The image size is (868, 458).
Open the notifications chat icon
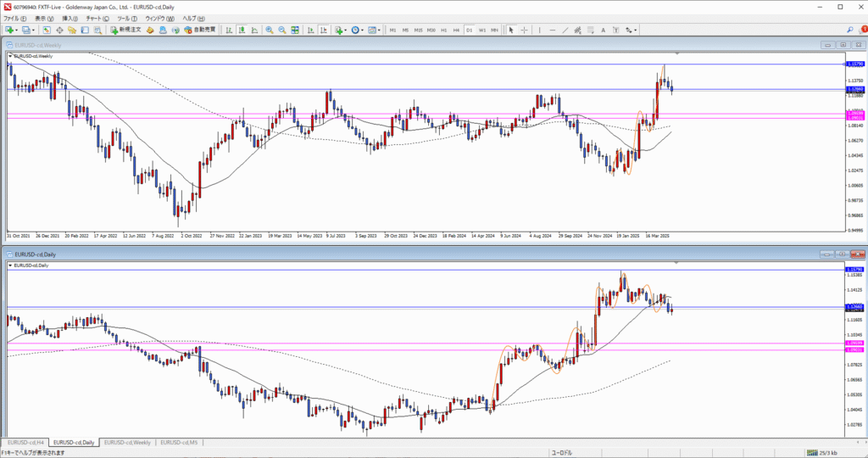click(x=862, y=30)
